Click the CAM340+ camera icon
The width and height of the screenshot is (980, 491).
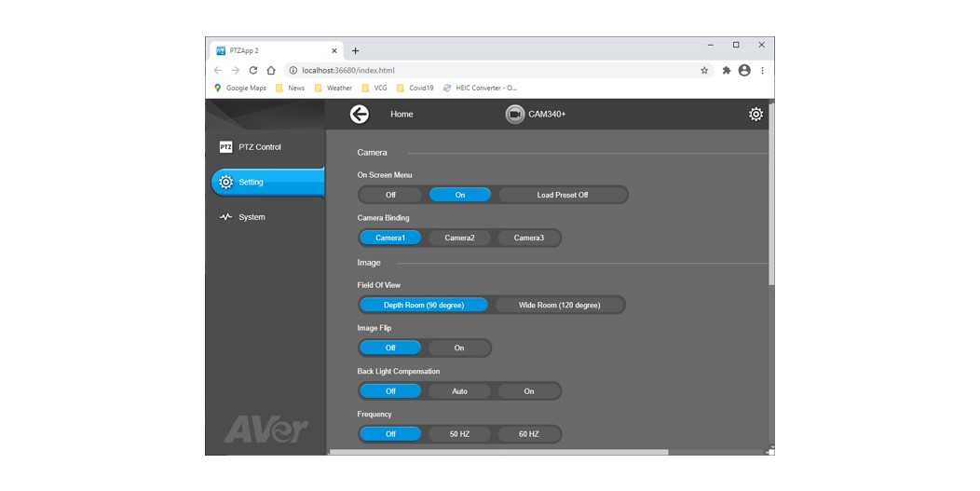pyautogui.click(x=515, y=115)
